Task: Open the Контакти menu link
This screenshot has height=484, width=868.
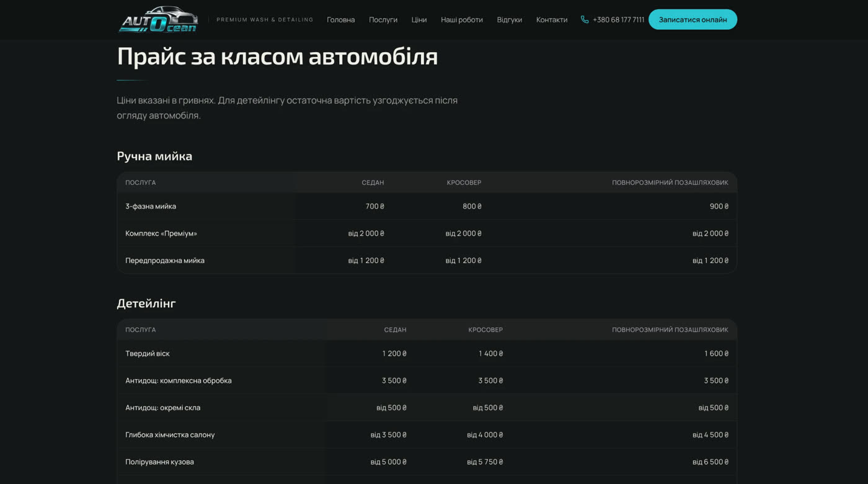Action: pos(552,20)
